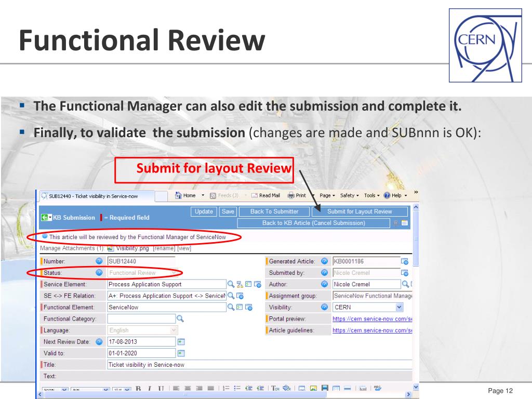Center text in editor toolbar
The height and width of the screenshot is (399, 532).
(x=188, y=389)
